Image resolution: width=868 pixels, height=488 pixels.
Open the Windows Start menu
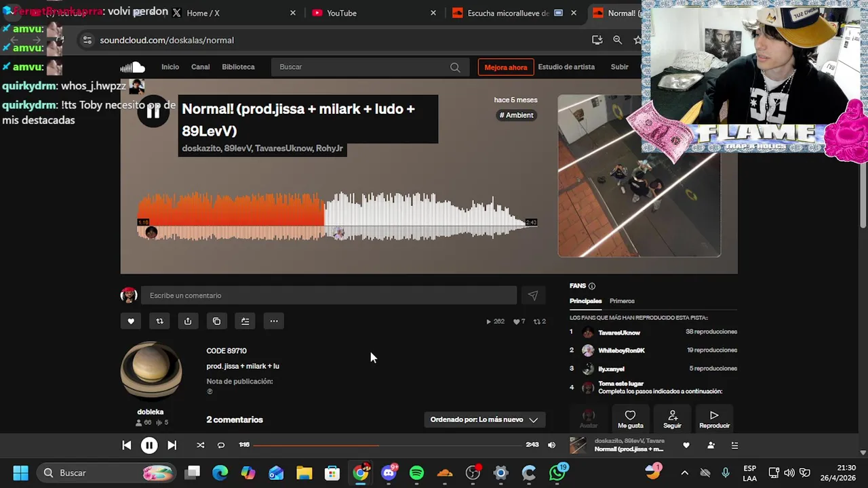[20, 473]
